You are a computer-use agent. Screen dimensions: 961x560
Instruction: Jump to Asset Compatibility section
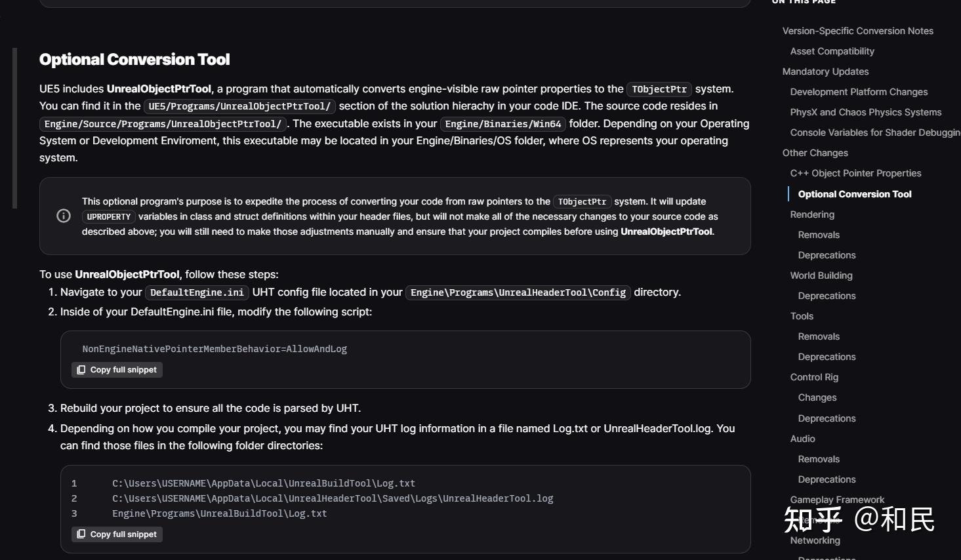click(832, 51)
